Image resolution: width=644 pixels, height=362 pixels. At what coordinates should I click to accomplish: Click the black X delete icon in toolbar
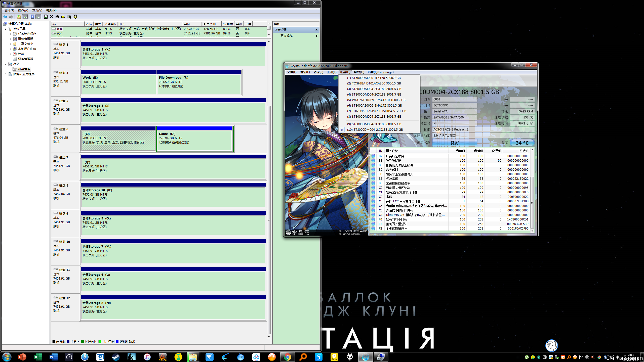(52, 17)
